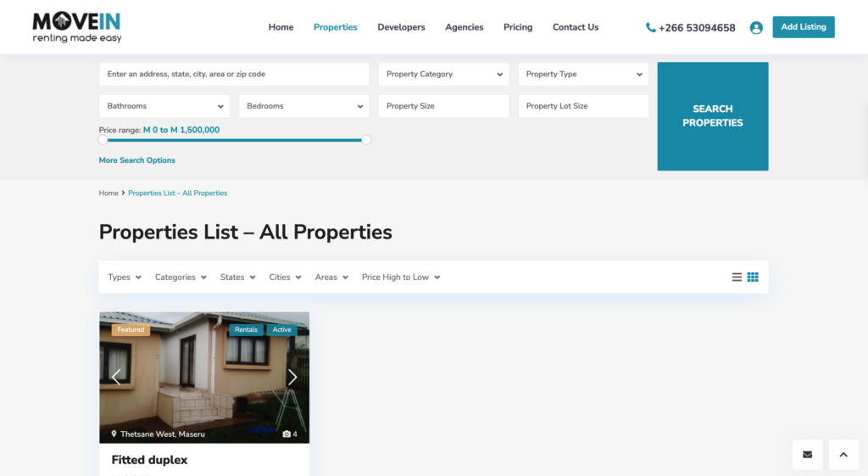
Task: Click the Thetsane West, Maseru location text
Action: point(163,434)
